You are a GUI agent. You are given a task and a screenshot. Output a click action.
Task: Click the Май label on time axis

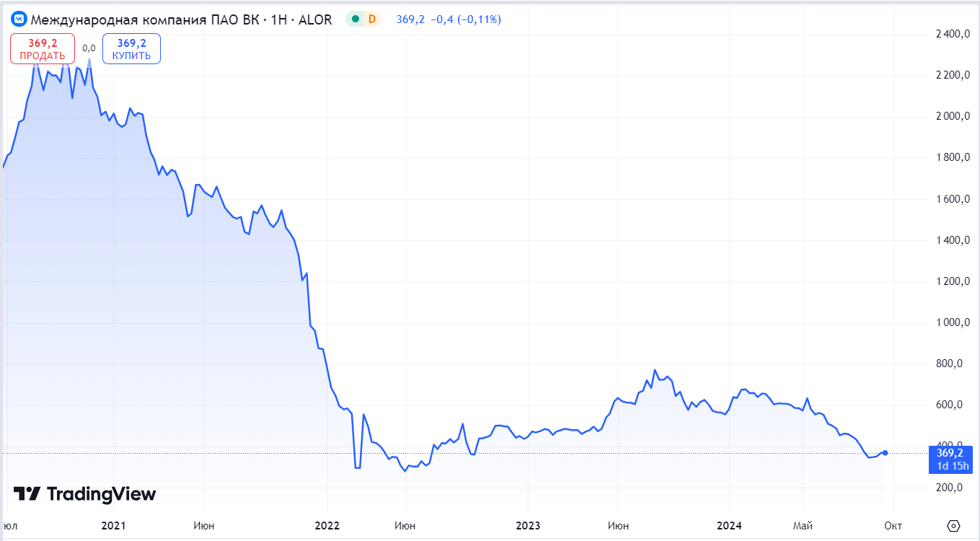[803, 526]
